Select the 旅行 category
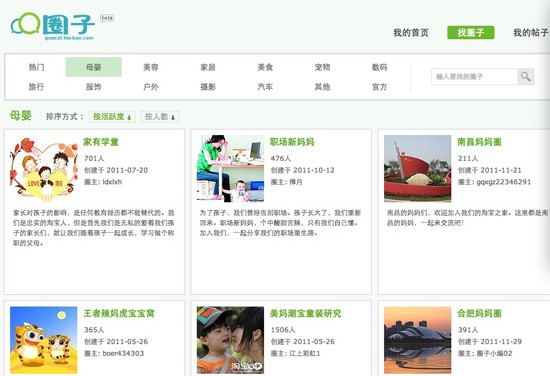 [36, 87]
